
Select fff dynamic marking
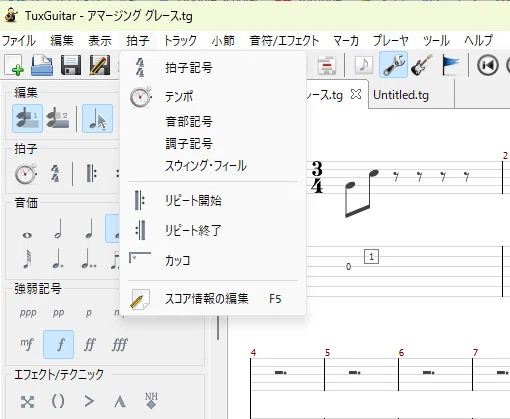coord(120,344)
